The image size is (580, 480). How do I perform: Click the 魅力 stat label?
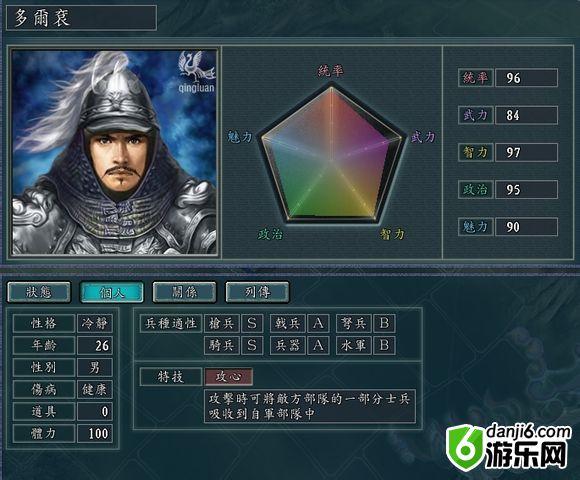coord(475,227)
